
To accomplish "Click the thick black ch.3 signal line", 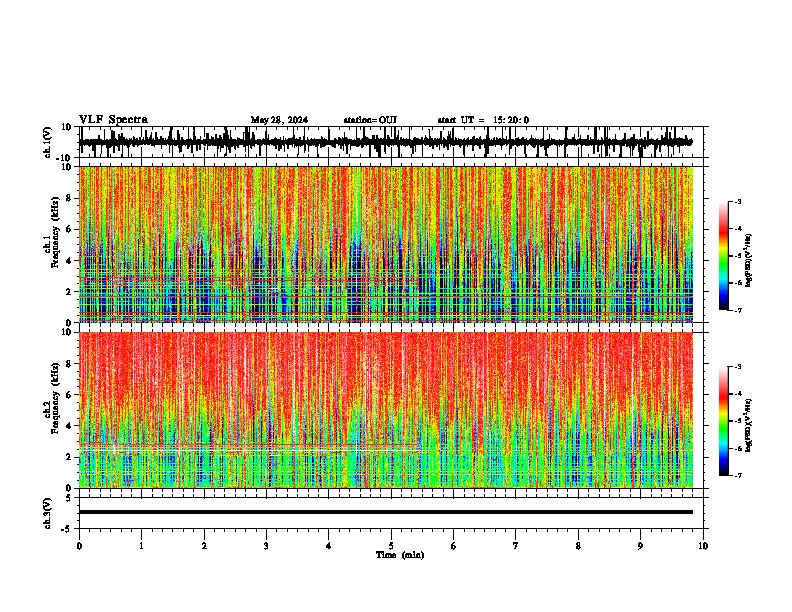I will click(386, 512).
